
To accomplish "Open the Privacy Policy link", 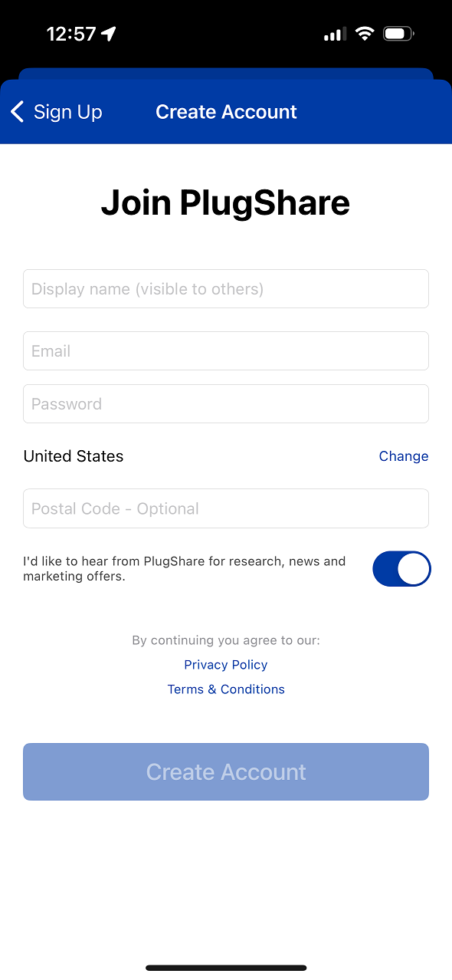I will coord(226,665).
